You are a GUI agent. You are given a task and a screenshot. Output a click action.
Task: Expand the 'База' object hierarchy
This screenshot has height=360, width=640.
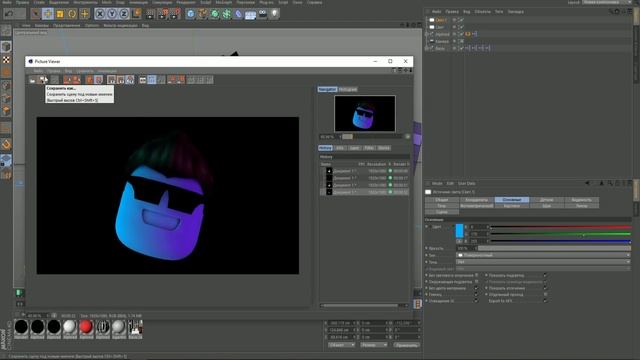[427, 48]
